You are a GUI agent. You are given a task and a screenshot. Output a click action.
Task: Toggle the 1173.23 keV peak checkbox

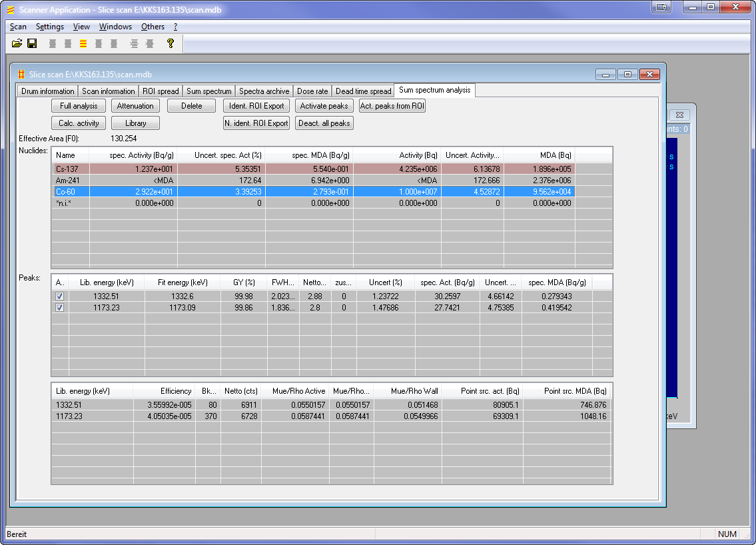pos(59,308)
